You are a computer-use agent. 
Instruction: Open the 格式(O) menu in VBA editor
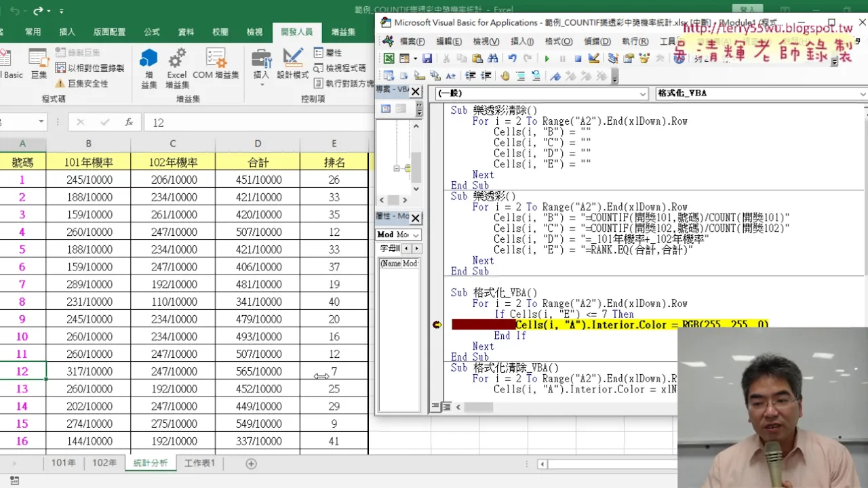coord(558,41)
